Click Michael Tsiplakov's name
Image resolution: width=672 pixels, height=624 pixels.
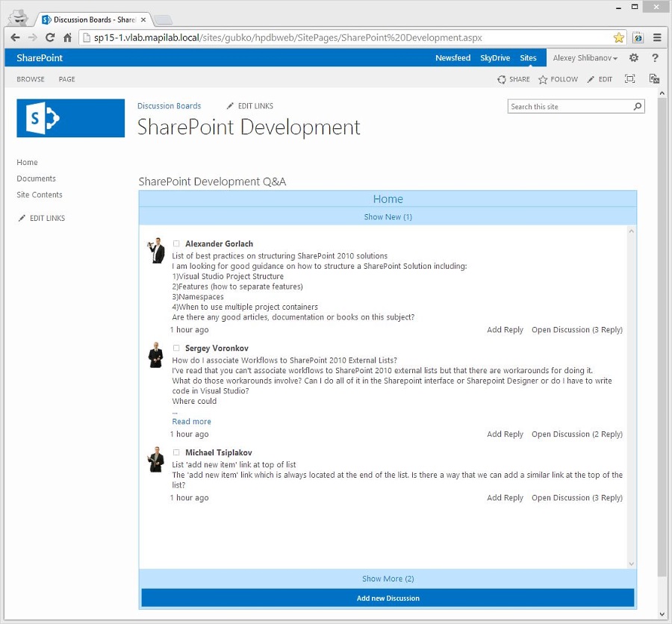[219, 452]
